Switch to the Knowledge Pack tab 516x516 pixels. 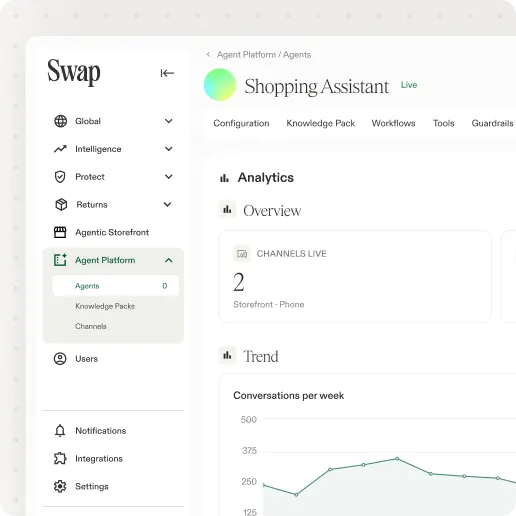321,123
